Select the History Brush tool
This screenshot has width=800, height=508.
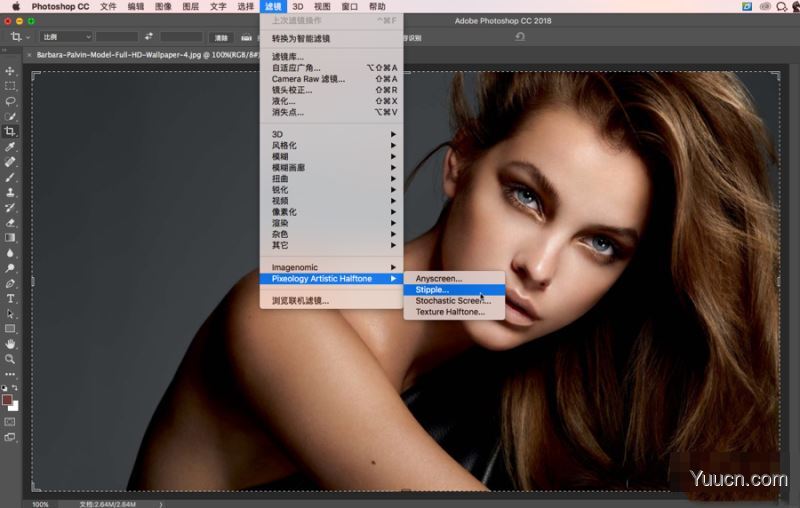[x=10, y=208]
